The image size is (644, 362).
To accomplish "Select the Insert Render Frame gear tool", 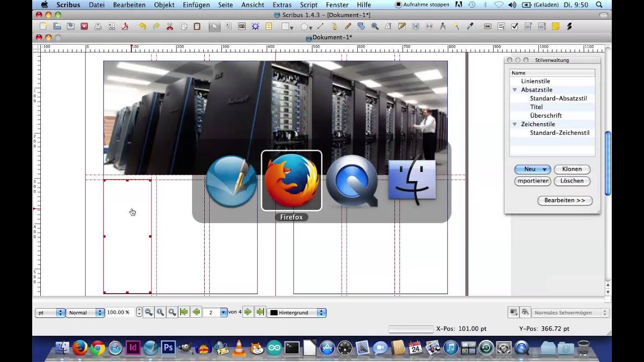I will coord(255,26).
